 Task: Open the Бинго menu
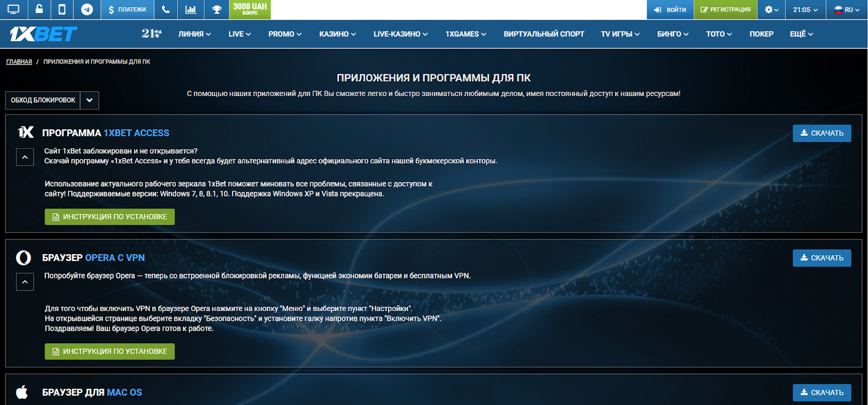[673, 34]
